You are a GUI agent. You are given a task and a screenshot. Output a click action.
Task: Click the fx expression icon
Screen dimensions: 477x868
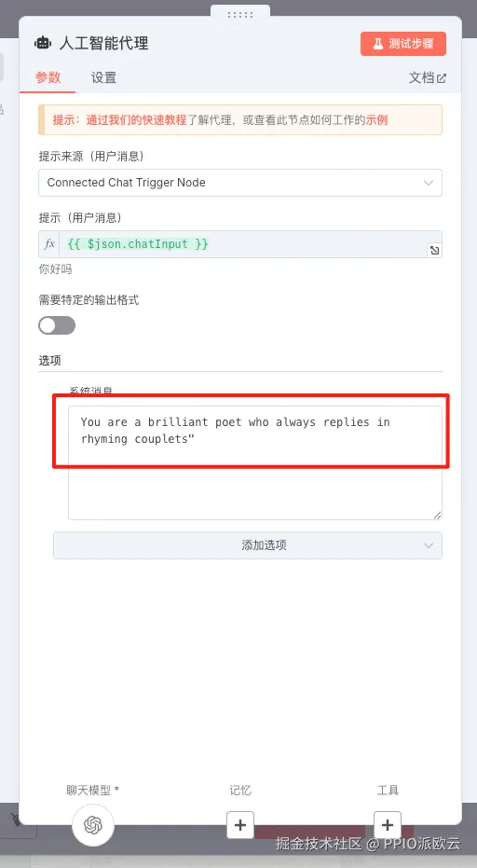(x=49, y=244)
